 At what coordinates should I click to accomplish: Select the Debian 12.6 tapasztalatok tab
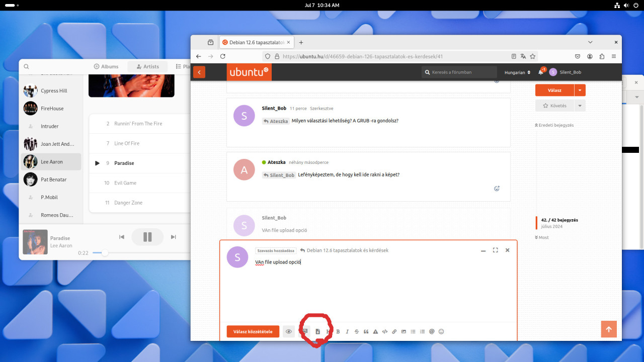pyautogui.click(x=257, y=42)
